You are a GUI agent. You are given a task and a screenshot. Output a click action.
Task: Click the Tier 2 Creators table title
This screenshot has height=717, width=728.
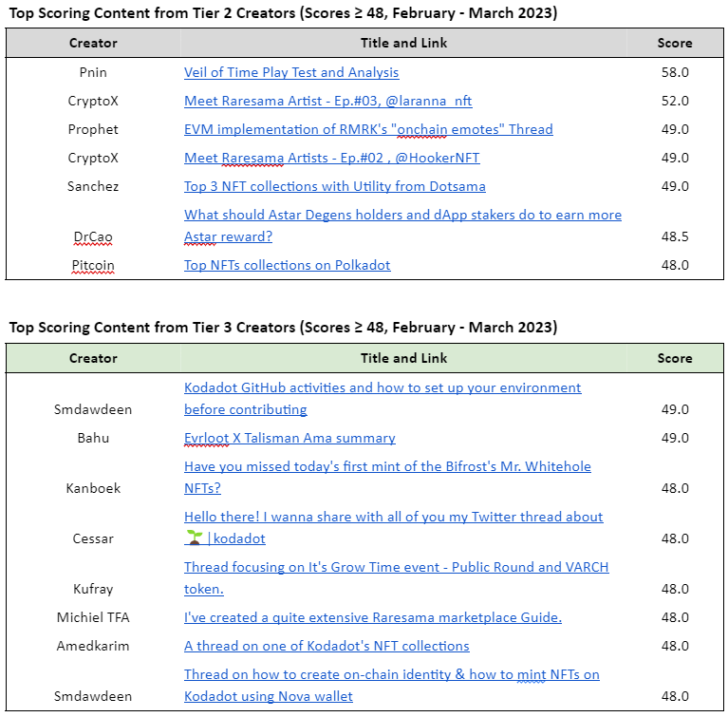[283, 13]
